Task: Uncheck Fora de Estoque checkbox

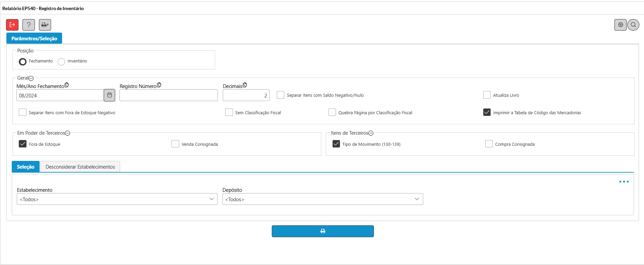Action: pos(22,144)
